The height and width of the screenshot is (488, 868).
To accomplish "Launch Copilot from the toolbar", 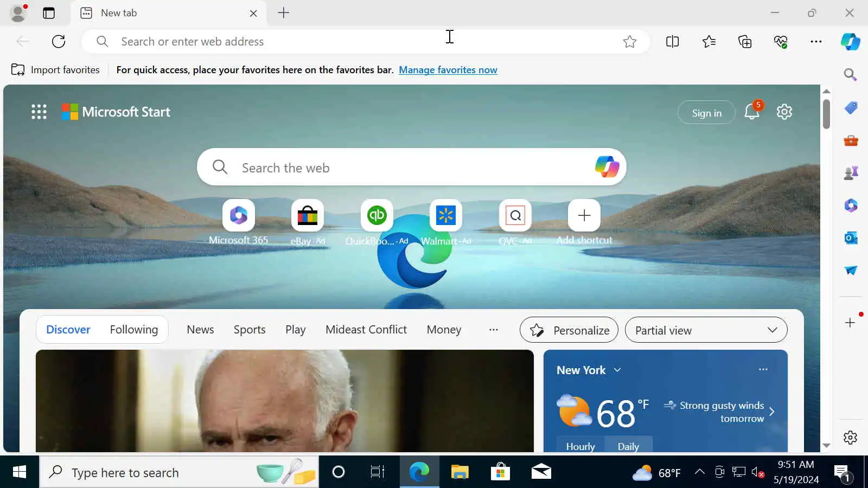I will (850, 42).
